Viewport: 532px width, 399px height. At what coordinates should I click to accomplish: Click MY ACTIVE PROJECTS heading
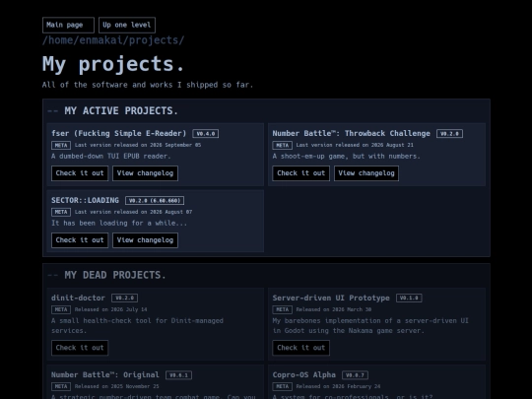[x=121, y=111]
